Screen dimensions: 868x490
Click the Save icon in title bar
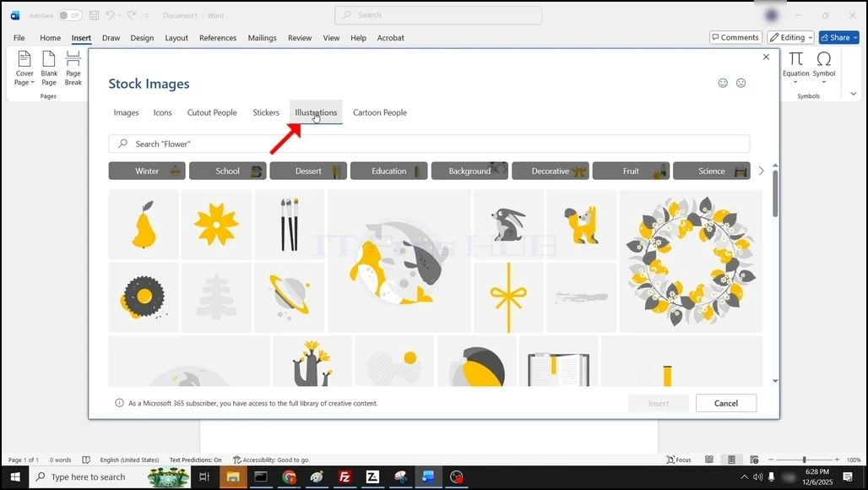tap(94, 15)
